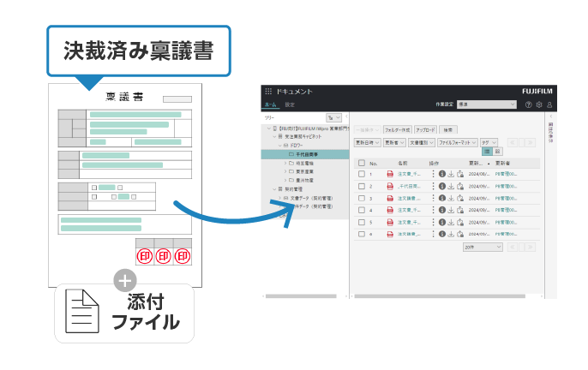
Task: Tick the checkbox for row 1
Action: 362,174
